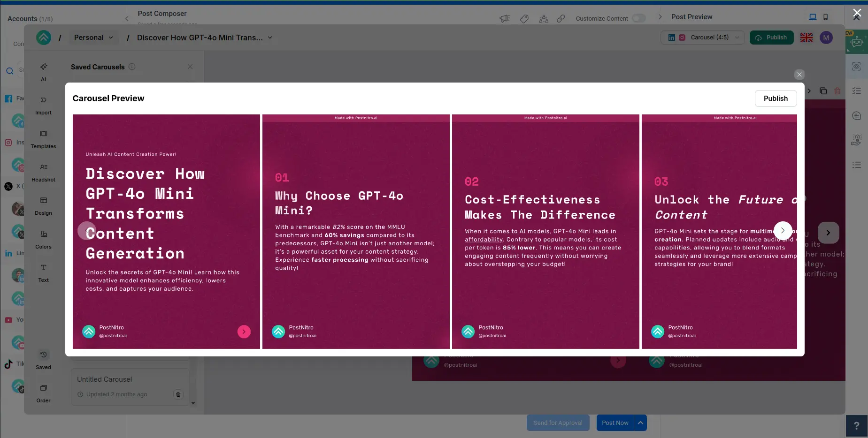Open the carousel title dropdown
The height and width of the screenshot is (438, 868).
(x=270, y=38)
